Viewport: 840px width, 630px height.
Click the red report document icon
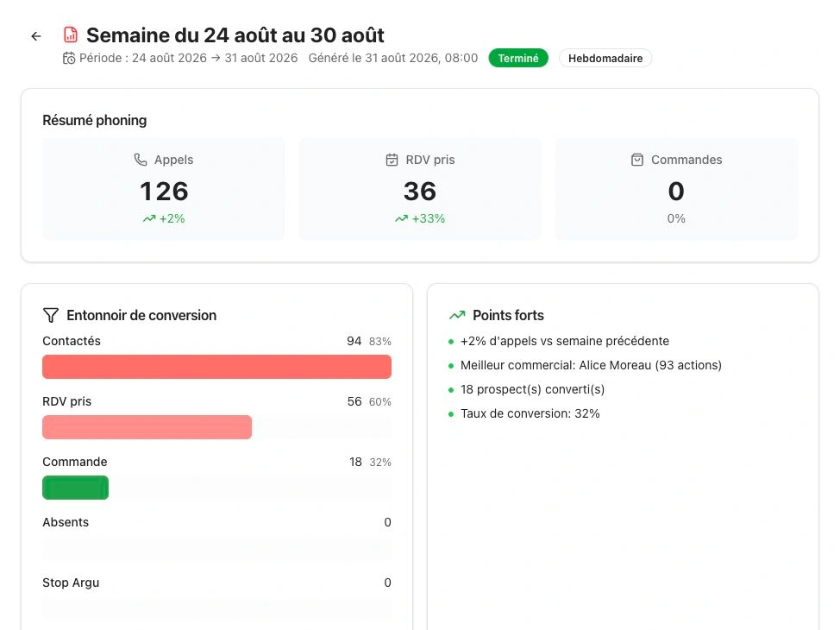(x=71, y=35)
